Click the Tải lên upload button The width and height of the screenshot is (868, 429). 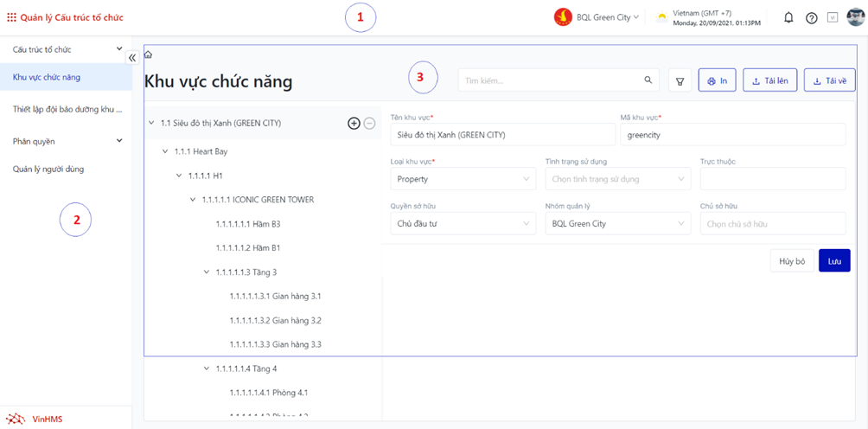click(x=769, y=80)
